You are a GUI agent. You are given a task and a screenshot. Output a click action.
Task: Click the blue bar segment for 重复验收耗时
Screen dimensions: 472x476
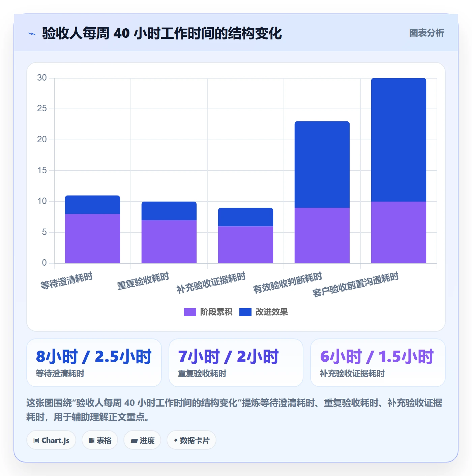tap(169, 211)
